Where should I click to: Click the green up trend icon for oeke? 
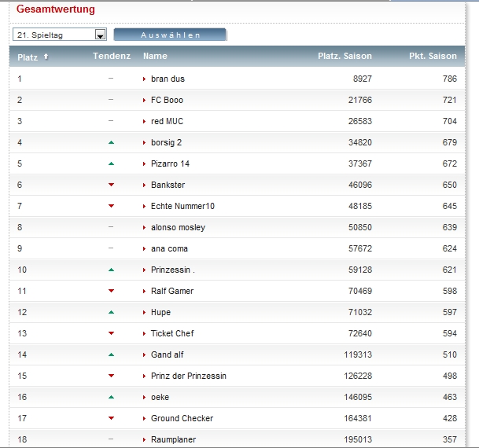(111, 397)
